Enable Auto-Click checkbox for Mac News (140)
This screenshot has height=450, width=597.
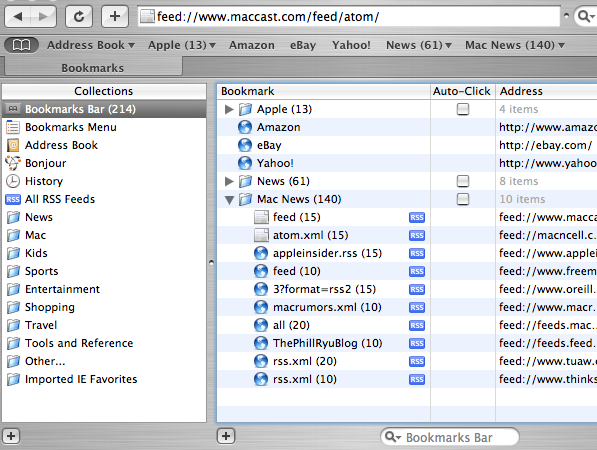[463, 199]
